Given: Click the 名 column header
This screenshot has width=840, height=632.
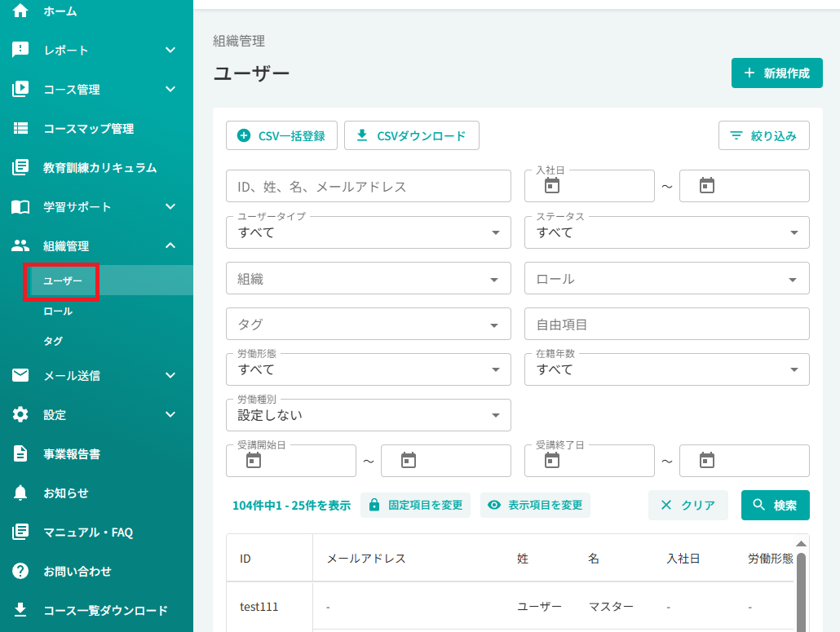Looking at the screenshot, I should [x=594, y=559].
